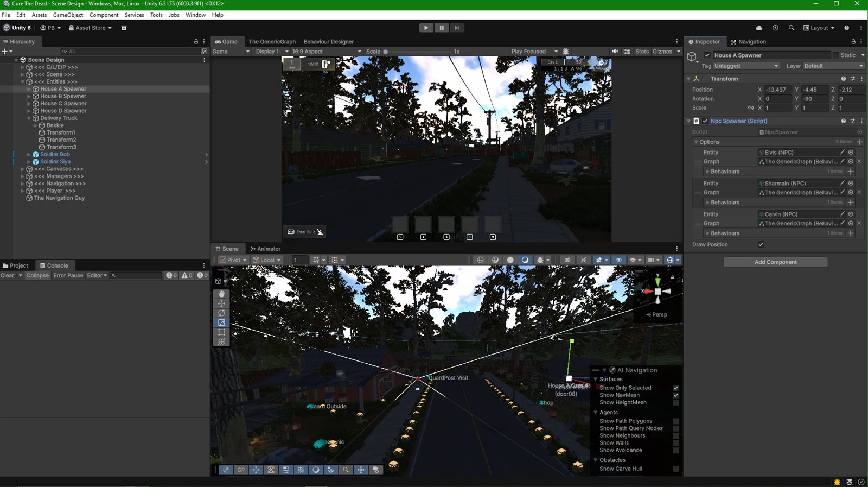Enable Show HeightMesh checkbox

[x=676, y=403]
